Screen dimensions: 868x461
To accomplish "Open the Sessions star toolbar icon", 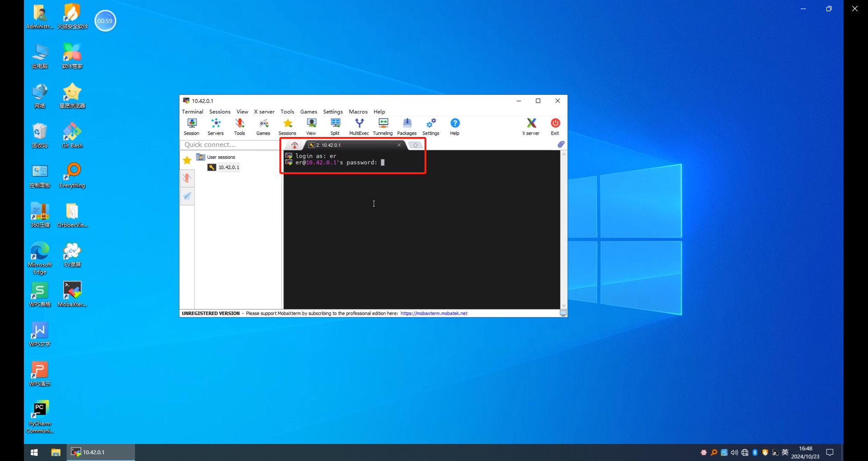I will pos(288,127).
